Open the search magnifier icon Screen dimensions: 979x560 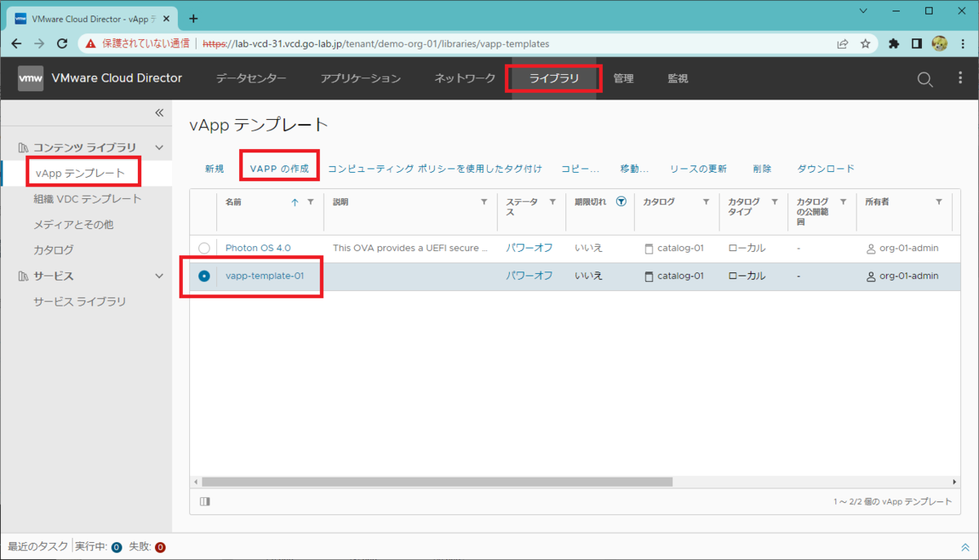tap(925, 79)
